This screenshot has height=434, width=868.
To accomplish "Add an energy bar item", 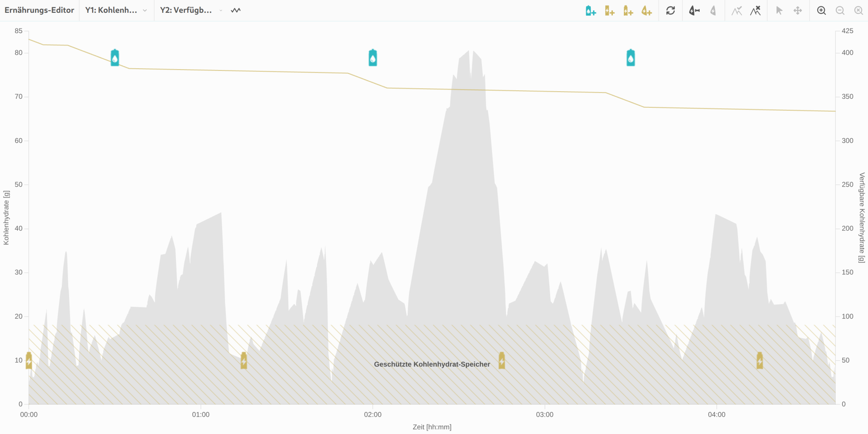I will pos(609,11).
